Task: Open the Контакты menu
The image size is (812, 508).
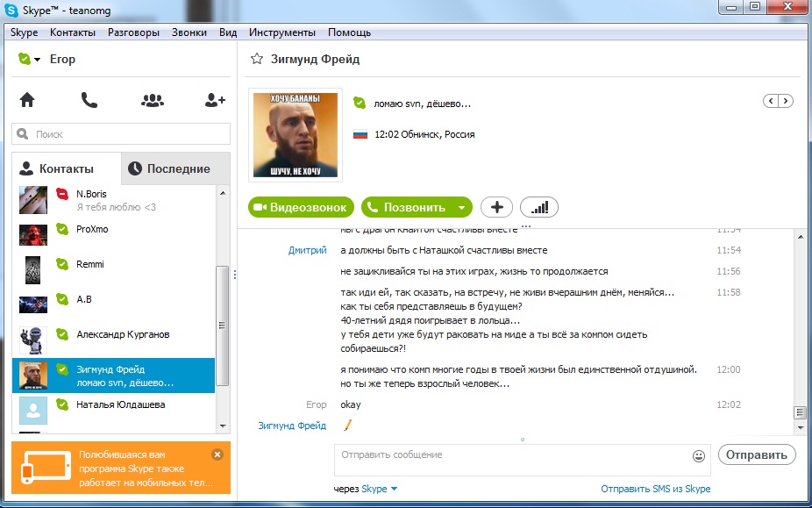Action: pyautogui.click(x=73, y=32)
